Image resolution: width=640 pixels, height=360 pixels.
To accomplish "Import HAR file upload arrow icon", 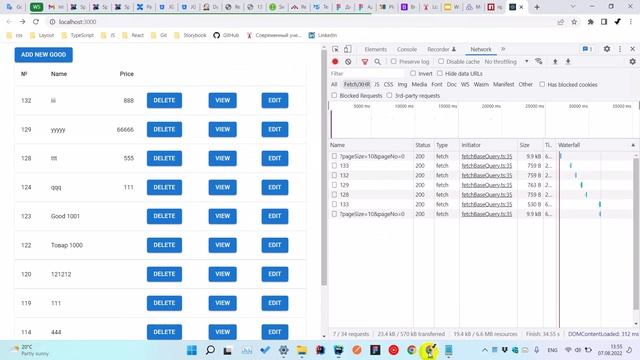I will [555, 61].
